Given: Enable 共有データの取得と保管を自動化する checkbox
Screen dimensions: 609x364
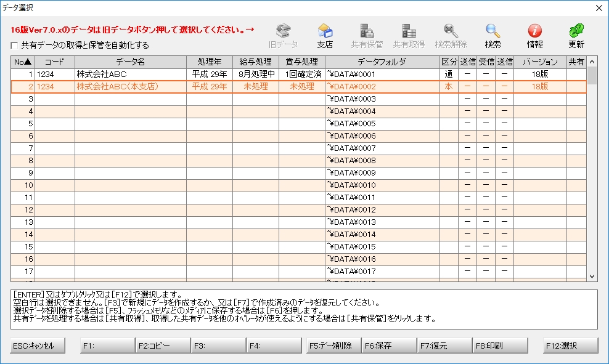Looking at the screenshot, I should click(14, 46).
